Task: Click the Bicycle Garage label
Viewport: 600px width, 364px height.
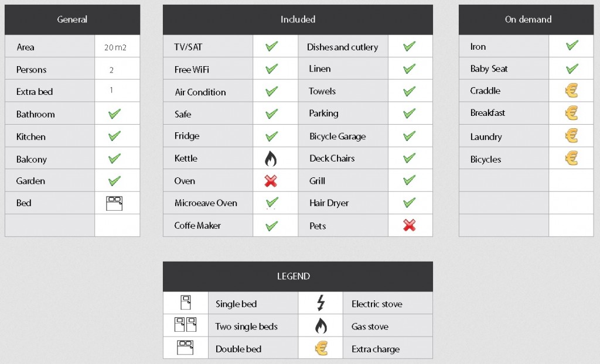Action: click(337, 136)
